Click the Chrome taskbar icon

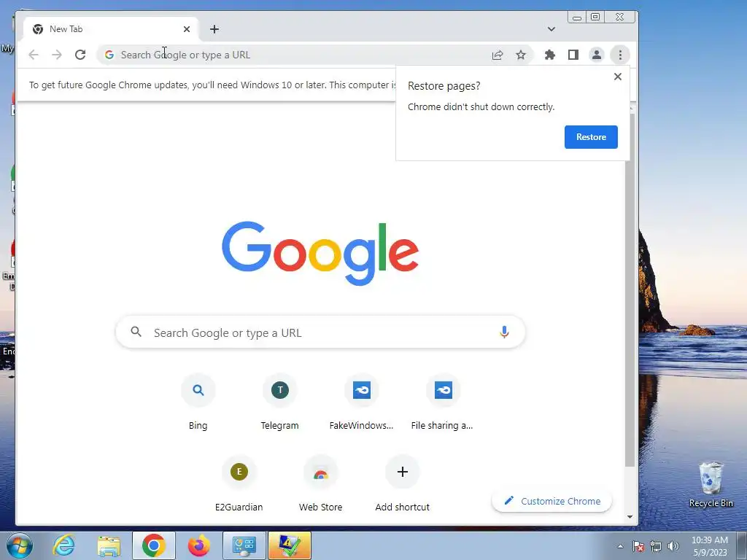pos(153,545)
